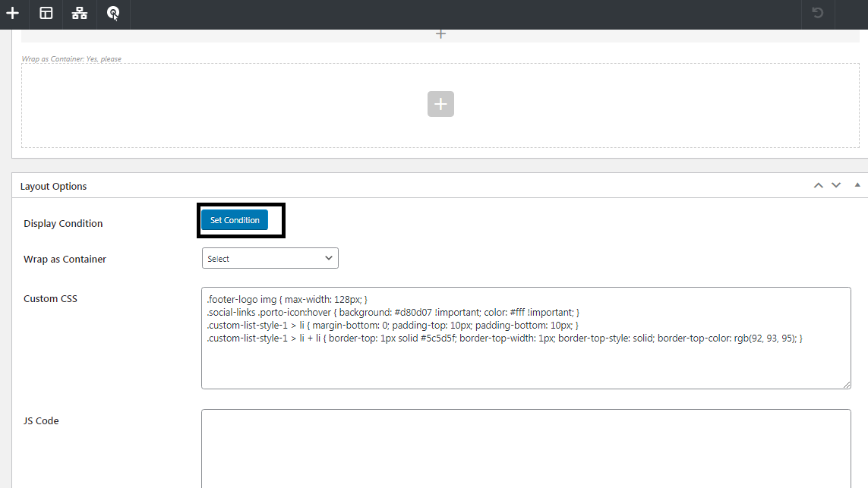Click the Add Element plus icon in top toolbar
The width and height of the screenshot is (868, 488).
tap(12, 13)
